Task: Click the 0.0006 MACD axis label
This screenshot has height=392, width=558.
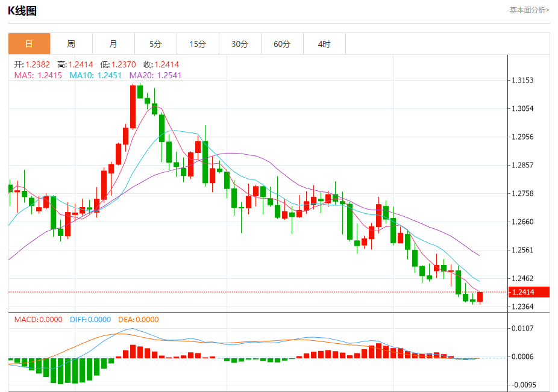Action: pyautogui.click(x=522, y=356)
